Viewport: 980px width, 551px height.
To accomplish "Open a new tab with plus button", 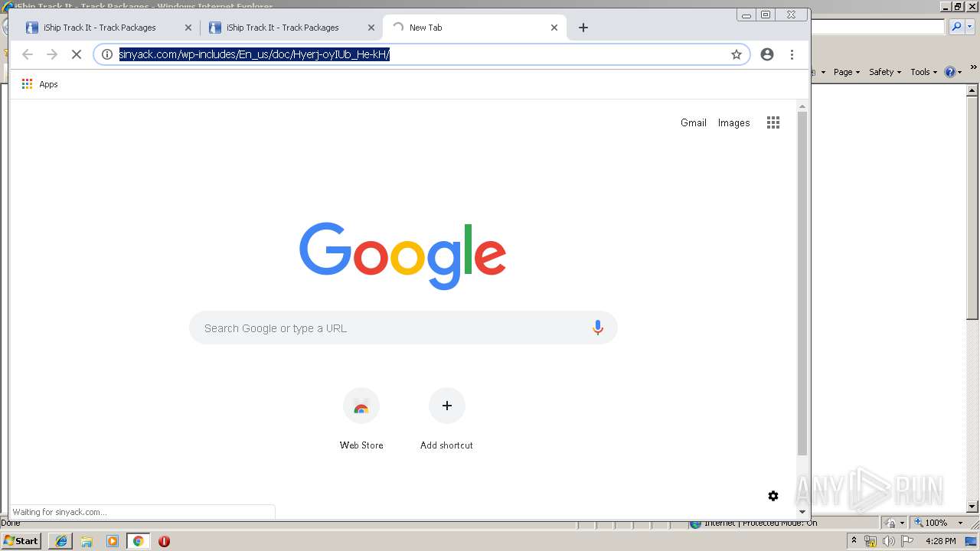I will point(583,28).
